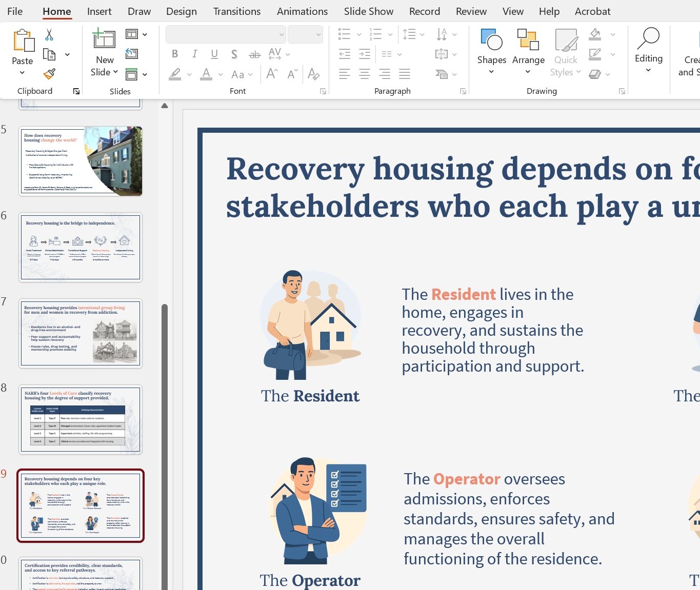Launch the Font dialog box
Screen dimensions: 700x590
323,91
